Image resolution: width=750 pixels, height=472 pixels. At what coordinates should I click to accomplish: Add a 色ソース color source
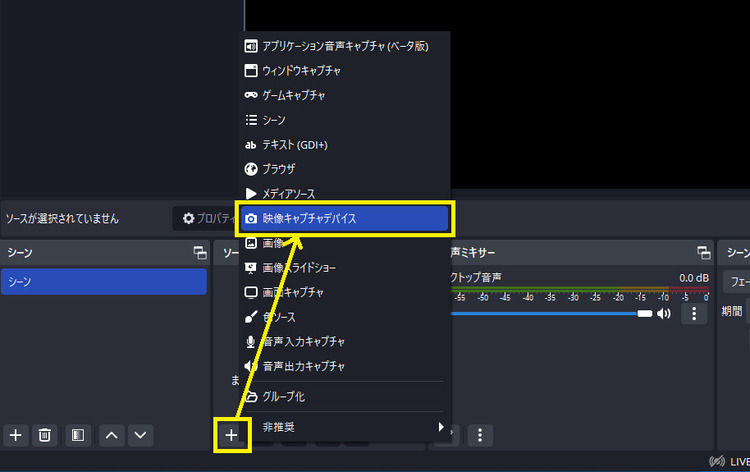tap(344, 317)
